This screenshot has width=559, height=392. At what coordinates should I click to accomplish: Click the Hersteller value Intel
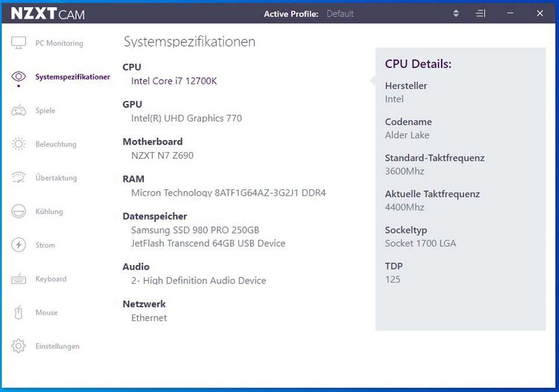tap(395, 99)
